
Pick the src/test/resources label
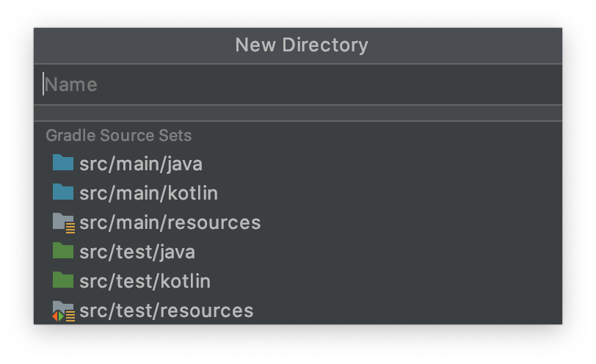pos(166,310)
